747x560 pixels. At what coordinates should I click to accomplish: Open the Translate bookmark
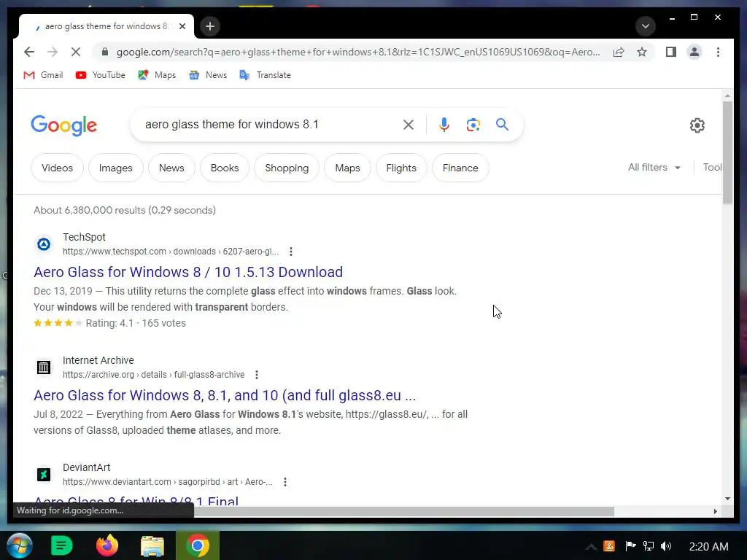265,75
